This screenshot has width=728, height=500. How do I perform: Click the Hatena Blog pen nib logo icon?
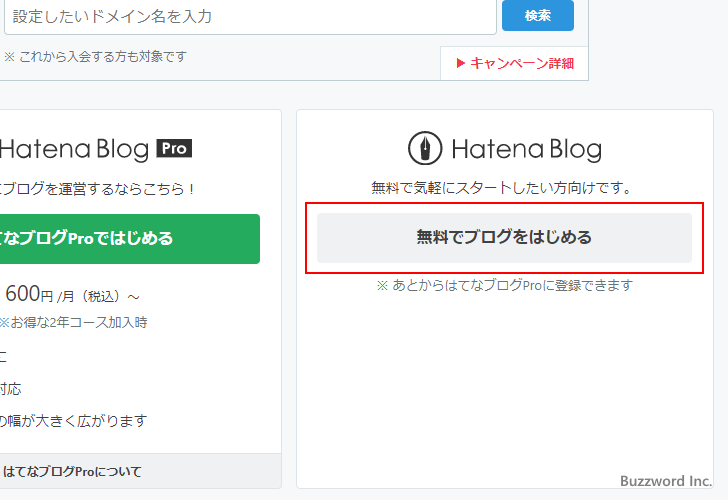[x=425, y=148]
